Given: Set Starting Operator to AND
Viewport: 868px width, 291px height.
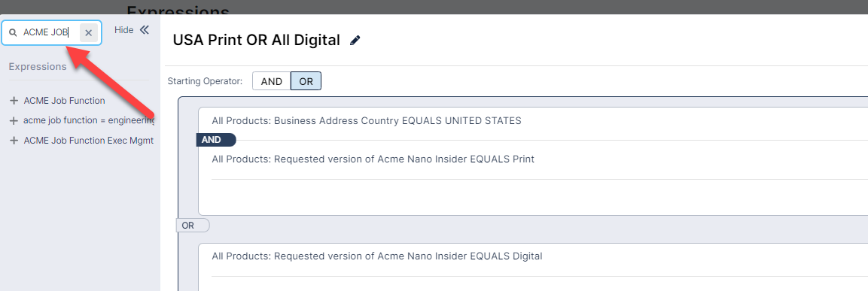Looking at the screenshot, I should (x=271, y=81).
